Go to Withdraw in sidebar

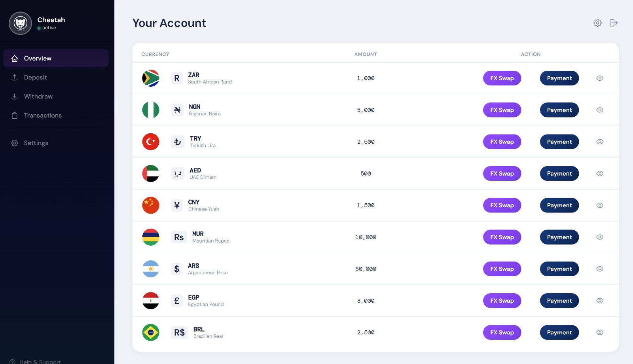pyautogui.click(x=38, y=97)
